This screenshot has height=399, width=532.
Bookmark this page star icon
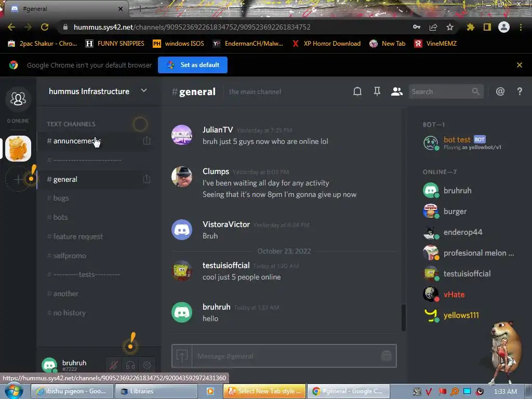449,27
